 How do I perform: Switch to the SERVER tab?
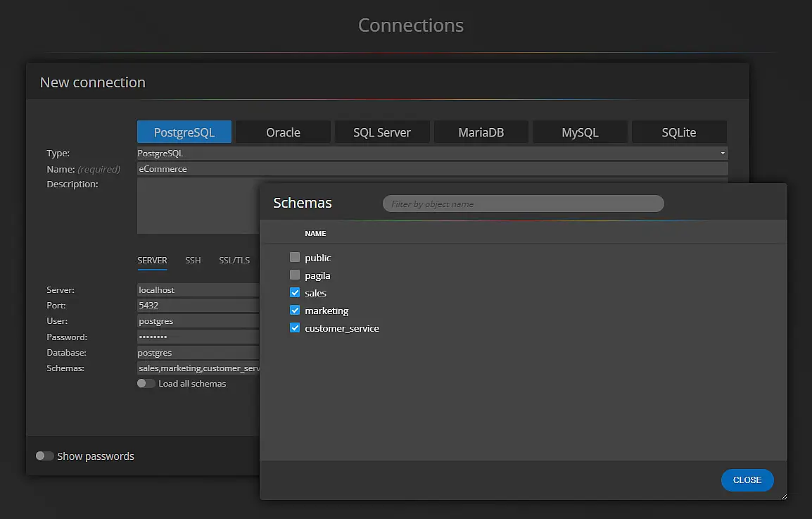(x=152, y=261)
